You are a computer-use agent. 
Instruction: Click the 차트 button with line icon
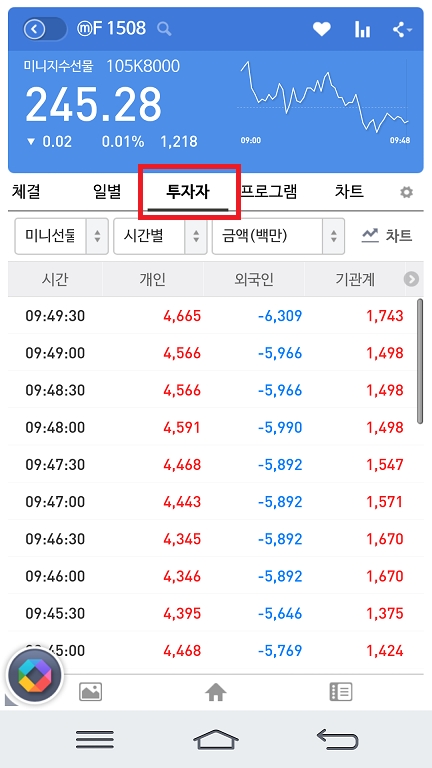pyautogui.click(x=387, y=237)
